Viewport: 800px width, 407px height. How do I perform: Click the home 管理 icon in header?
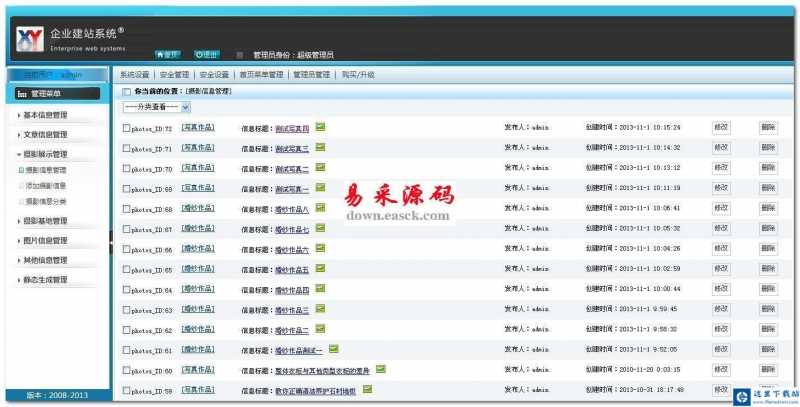click(167, 55)
